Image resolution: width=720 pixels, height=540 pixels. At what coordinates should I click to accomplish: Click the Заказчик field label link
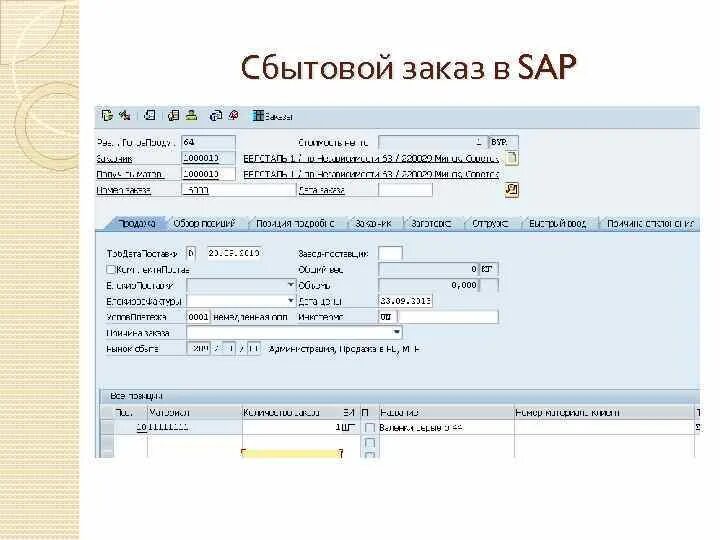click(x=114, y=159)
